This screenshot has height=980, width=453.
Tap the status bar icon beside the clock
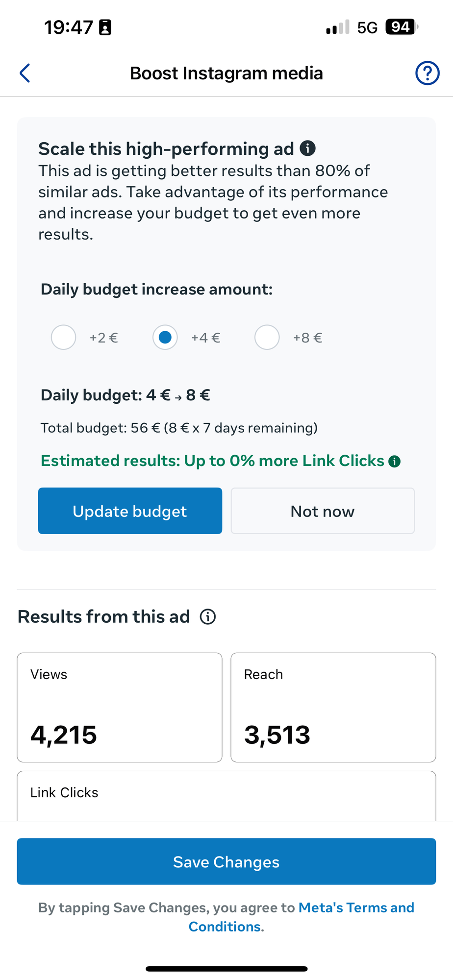tap(105, 27)
